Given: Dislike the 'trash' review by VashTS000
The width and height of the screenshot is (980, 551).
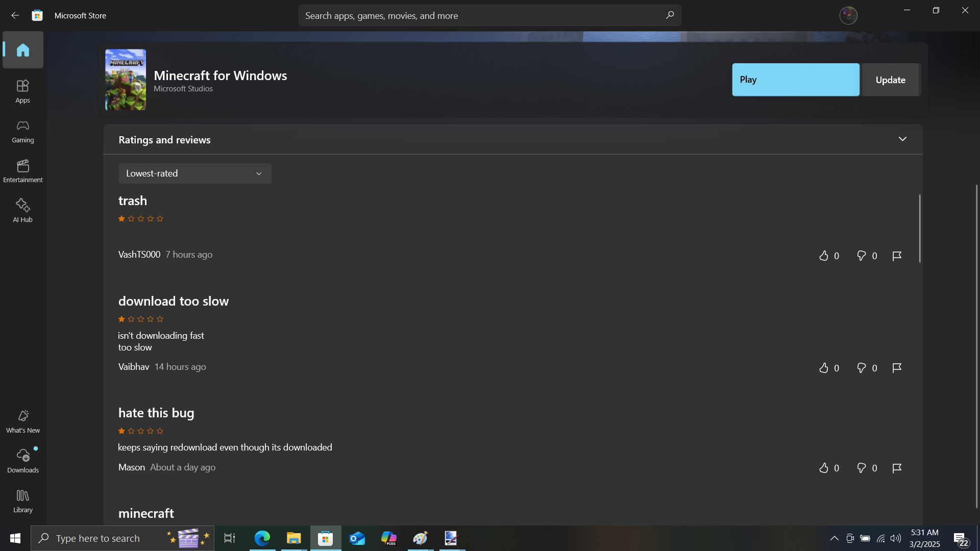Looking at the screenshot, I should point(862,256).
